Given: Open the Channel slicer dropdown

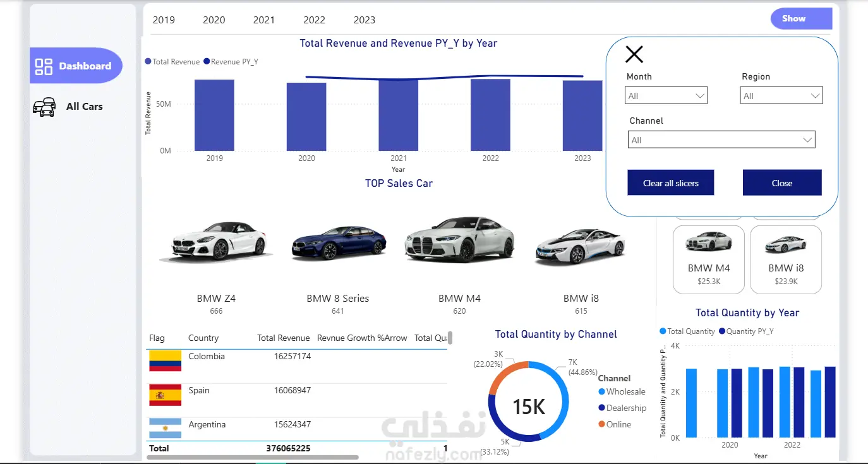Looking at the screenshot, I should click(x=722, y=140).
